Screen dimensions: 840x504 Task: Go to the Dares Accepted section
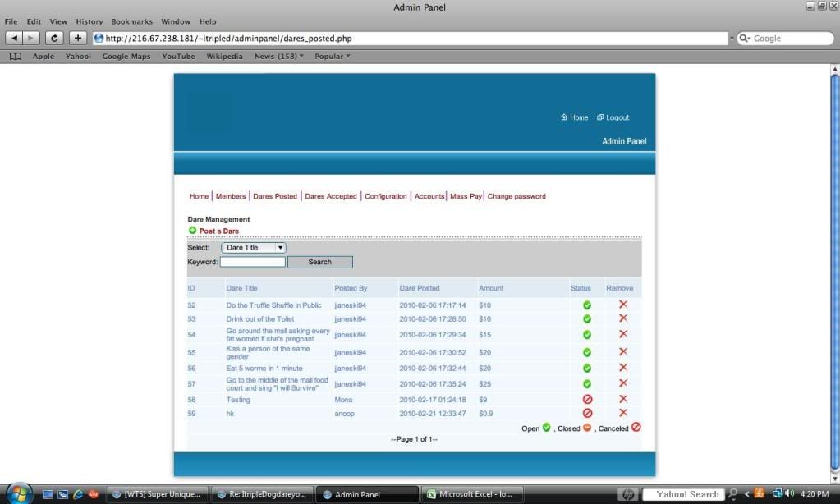tap(331, 196)
